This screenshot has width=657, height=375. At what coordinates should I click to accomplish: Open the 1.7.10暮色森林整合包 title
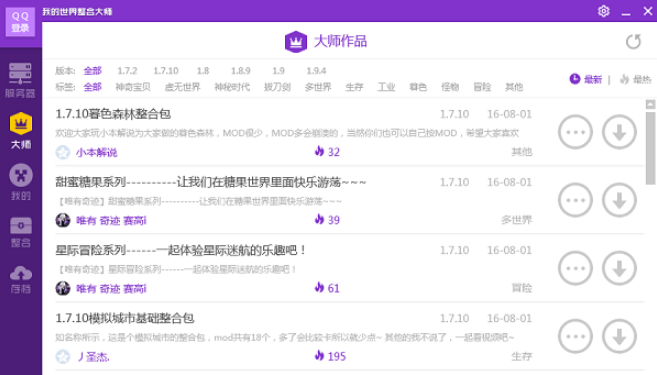click(113, 114)
